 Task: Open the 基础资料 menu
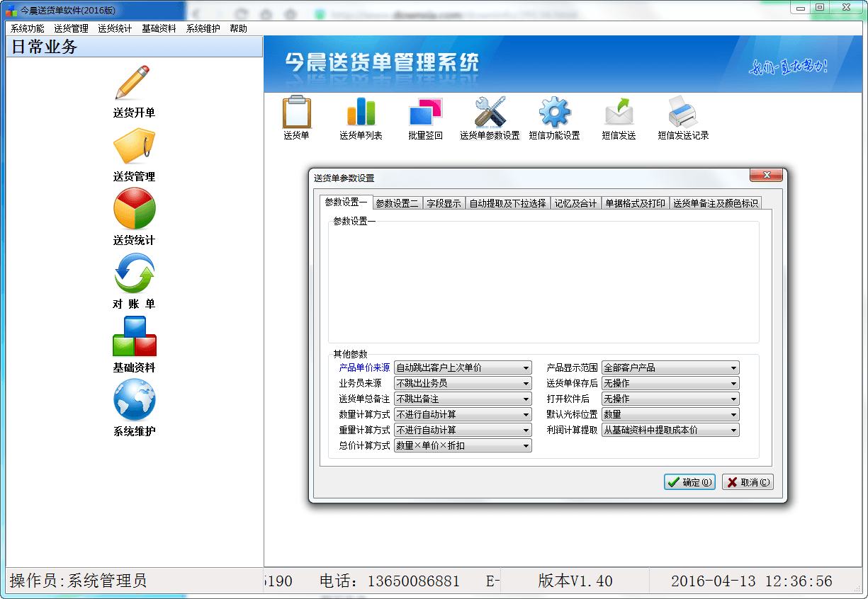[x=159, y=29]
